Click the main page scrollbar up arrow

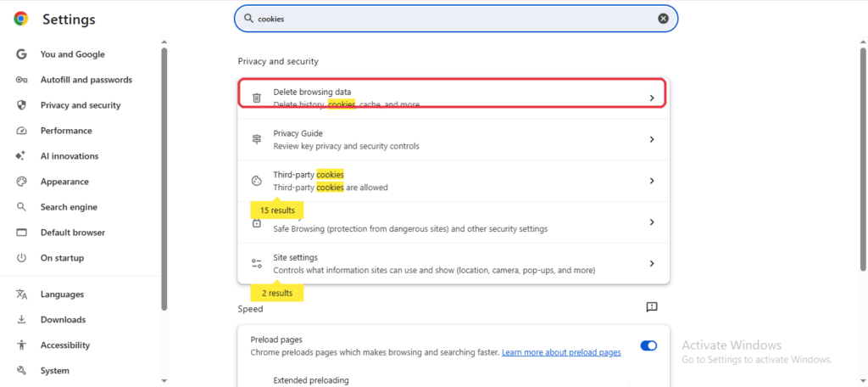click(x=862, y=41)
